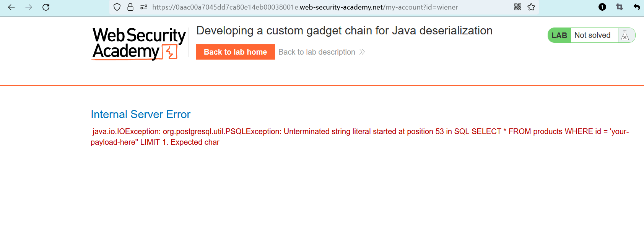The image size is (644, 238).
Task: Click the browser forward arrow
Action: click(29, 7)
